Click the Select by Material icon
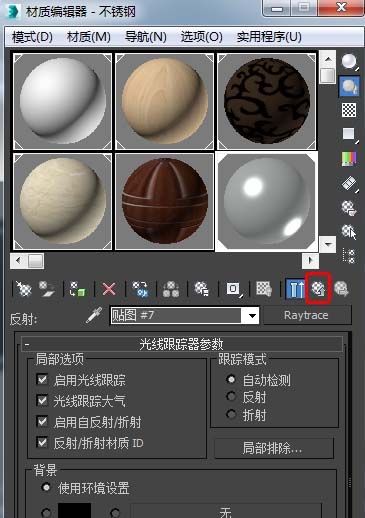This screenshot has height=518, width=365. pos(349,231)
